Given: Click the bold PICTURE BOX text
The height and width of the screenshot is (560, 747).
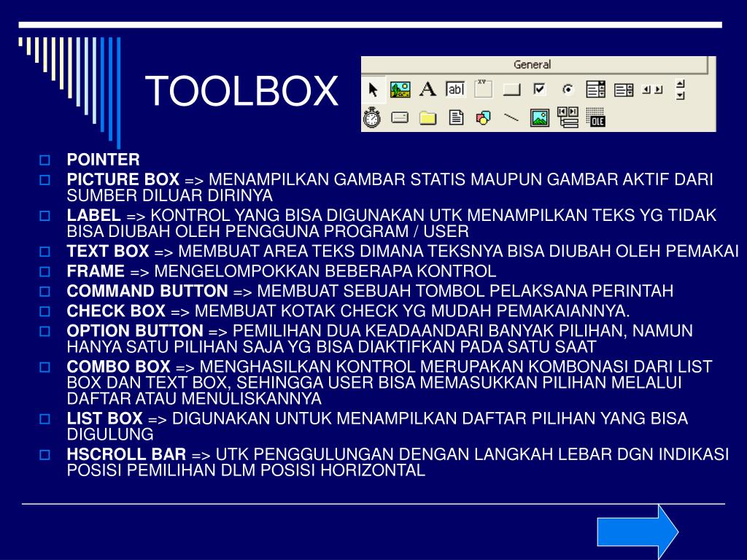Looking at the screenshot, I should click(123, 179).
